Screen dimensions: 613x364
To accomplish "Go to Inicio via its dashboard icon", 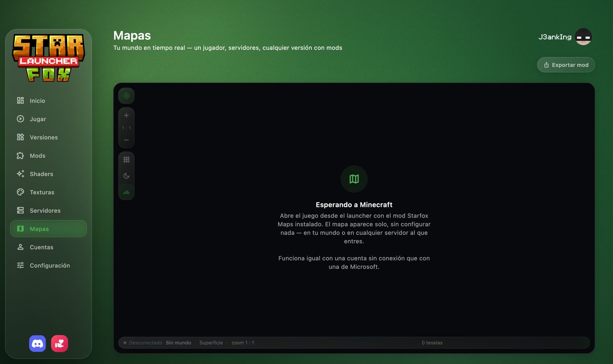I will tap(20, 100).
